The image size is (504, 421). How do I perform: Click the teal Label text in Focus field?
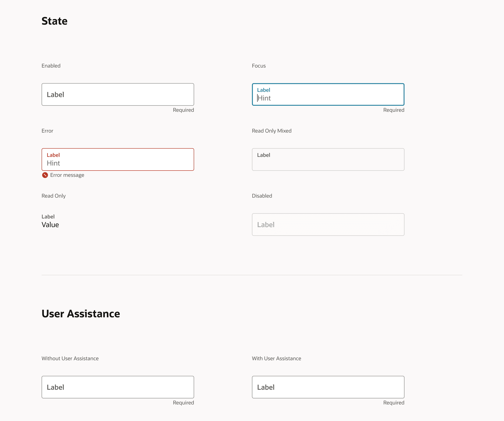(x=263, y=90)
